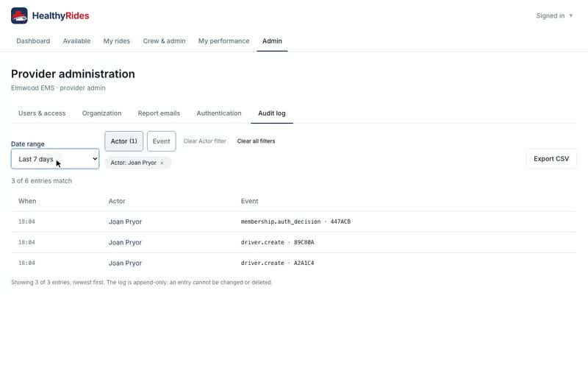Click the Event column header
Viewport: 588px width, 368px height.
pos(249,201)
